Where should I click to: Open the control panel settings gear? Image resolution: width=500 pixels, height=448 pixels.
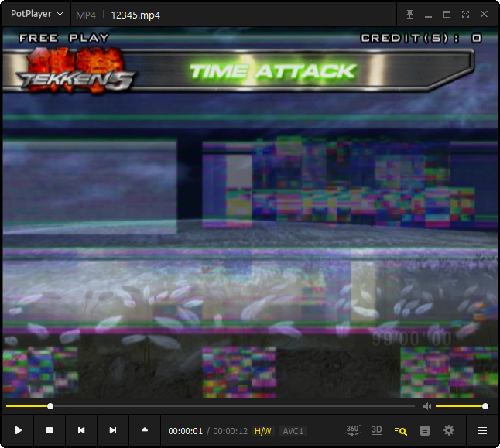pyautogui.click(x=449, y=430)
